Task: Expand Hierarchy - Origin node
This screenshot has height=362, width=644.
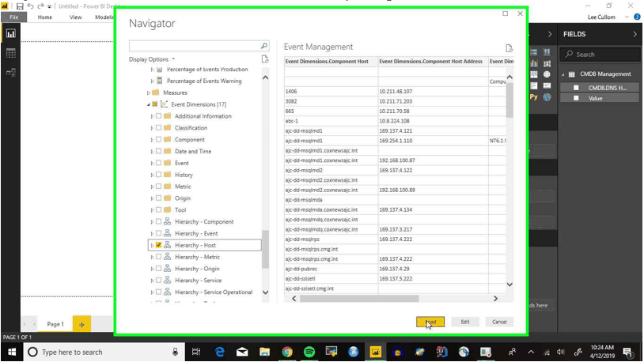Action: coord(152,269)
